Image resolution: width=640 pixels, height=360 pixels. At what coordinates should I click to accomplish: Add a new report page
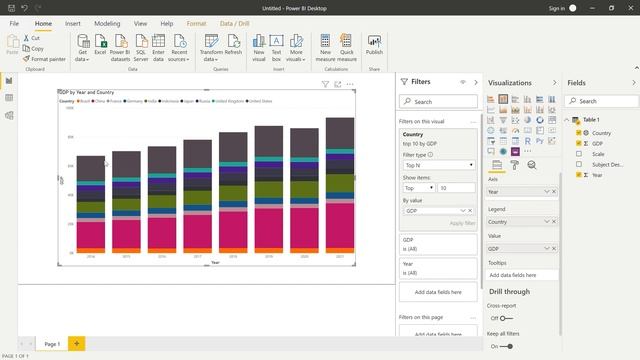[x=76, y=344]
